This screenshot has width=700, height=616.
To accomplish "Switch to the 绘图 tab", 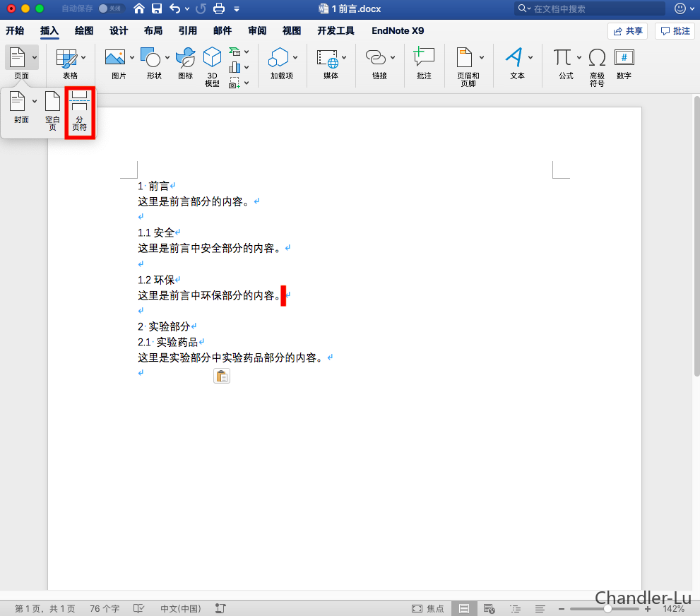I will click(84, 31).
